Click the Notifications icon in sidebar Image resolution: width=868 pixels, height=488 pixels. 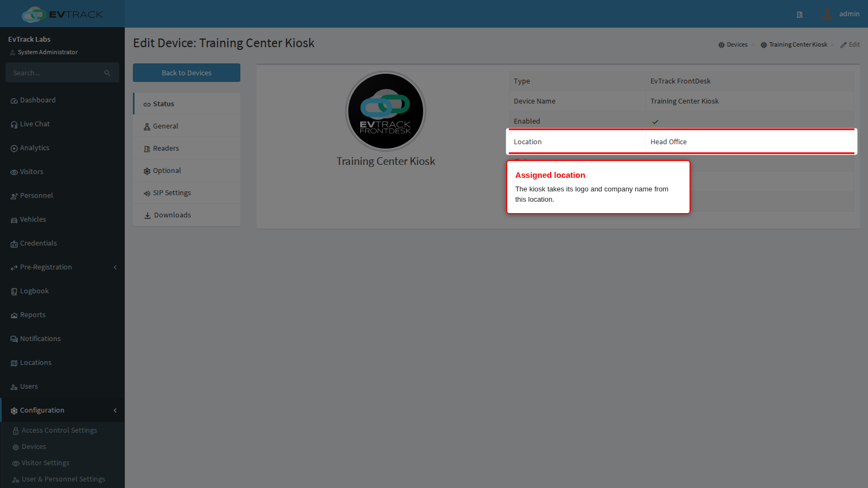pos(14,339)
